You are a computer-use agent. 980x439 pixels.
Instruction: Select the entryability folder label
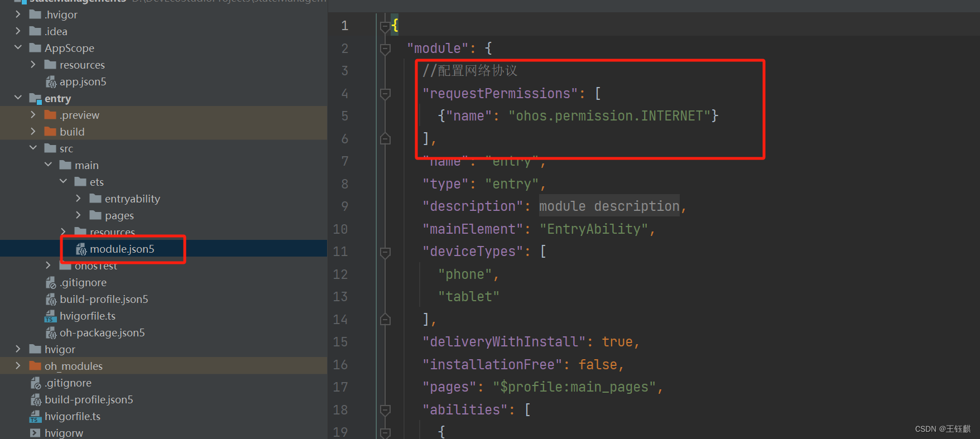click(132, 199)
